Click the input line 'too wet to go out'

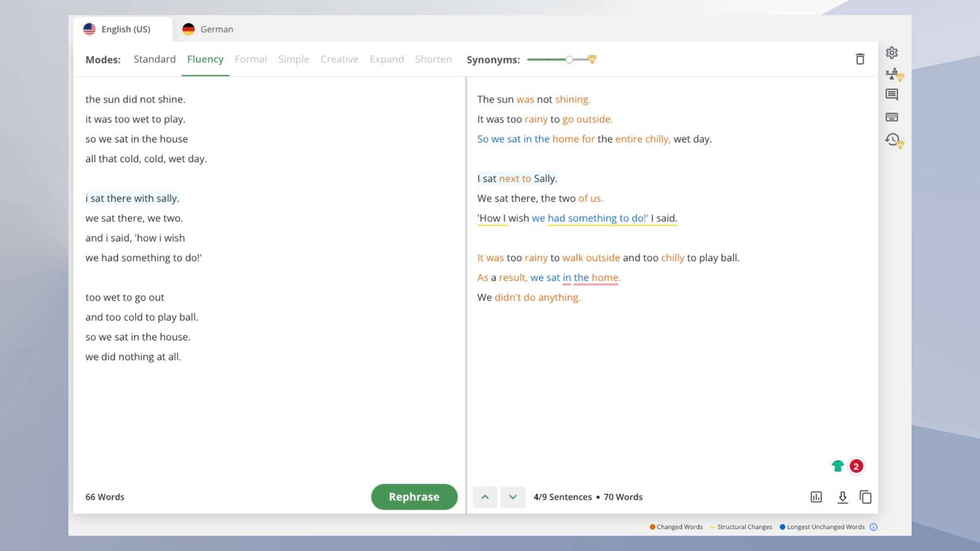[125, 298]
